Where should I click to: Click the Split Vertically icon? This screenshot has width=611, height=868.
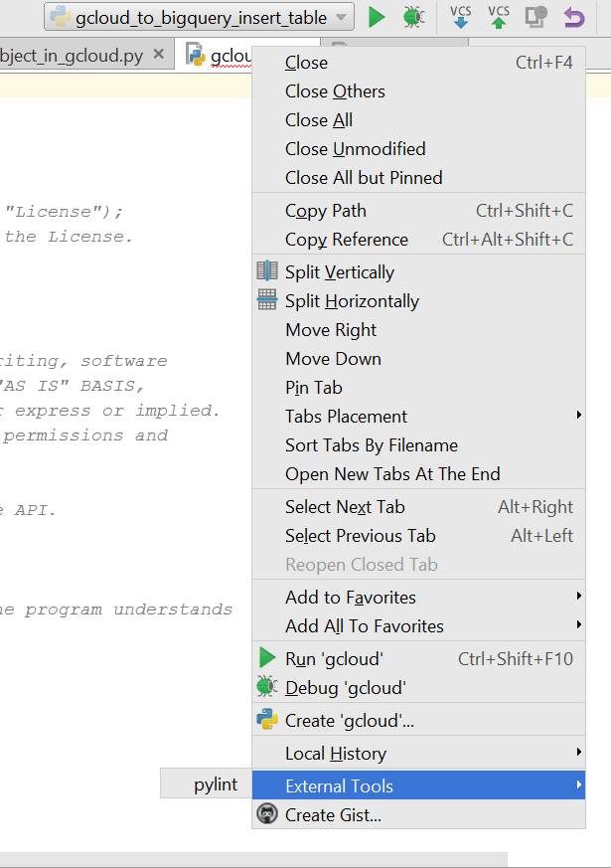point(267,271)
